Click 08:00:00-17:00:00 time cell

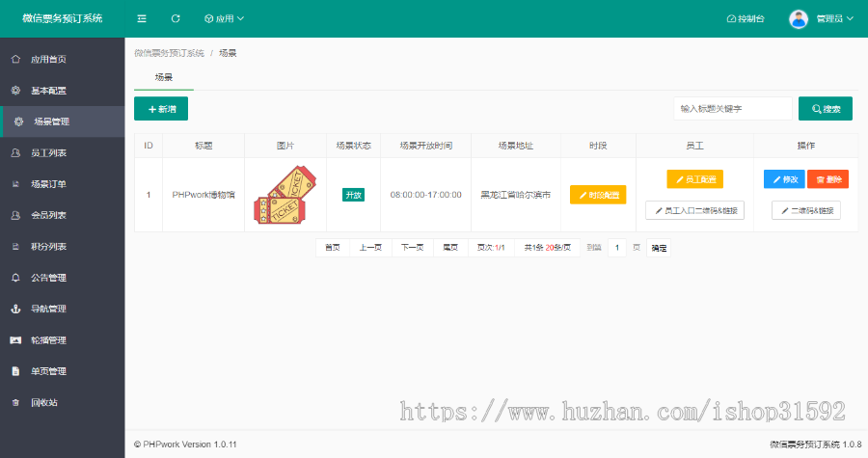point(425,195)
